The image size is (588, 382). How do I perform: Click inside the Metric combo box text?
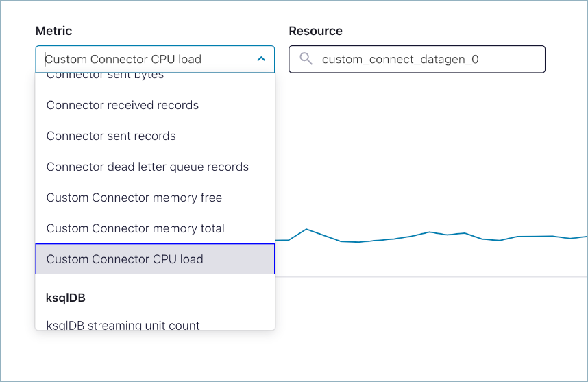pos(123,59)
